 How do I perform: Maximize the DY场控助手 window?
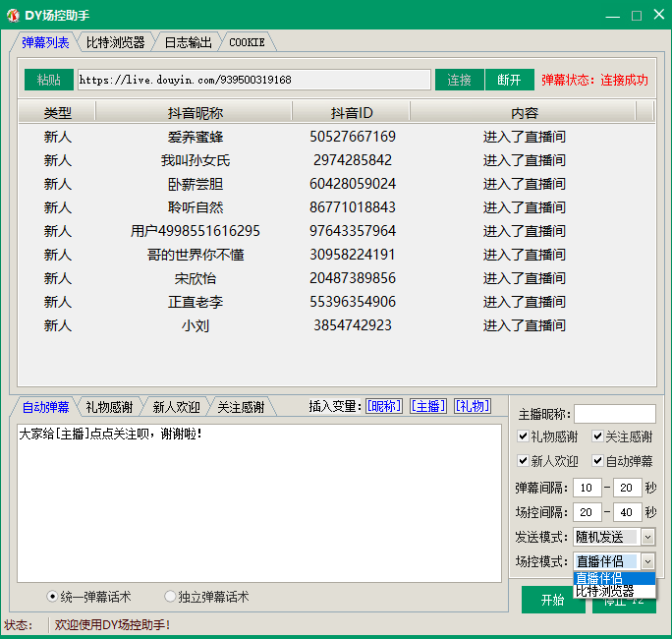point(637,16)
